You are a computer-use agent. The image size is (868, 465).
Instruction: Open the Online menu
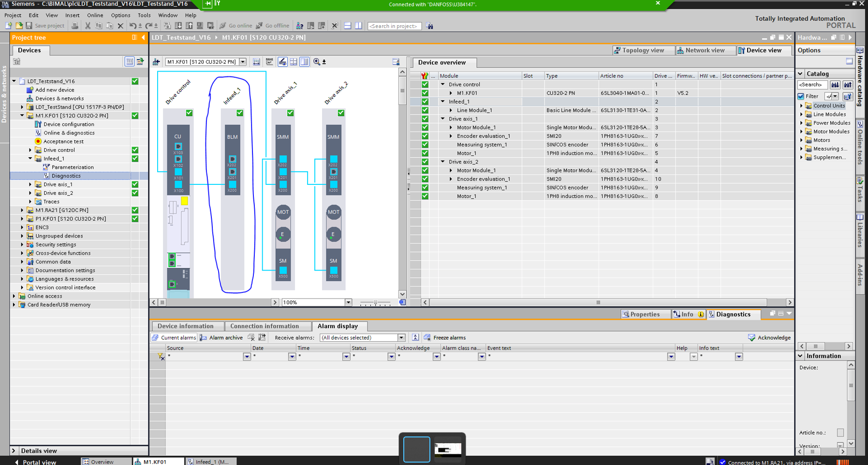tap(95, 15)
